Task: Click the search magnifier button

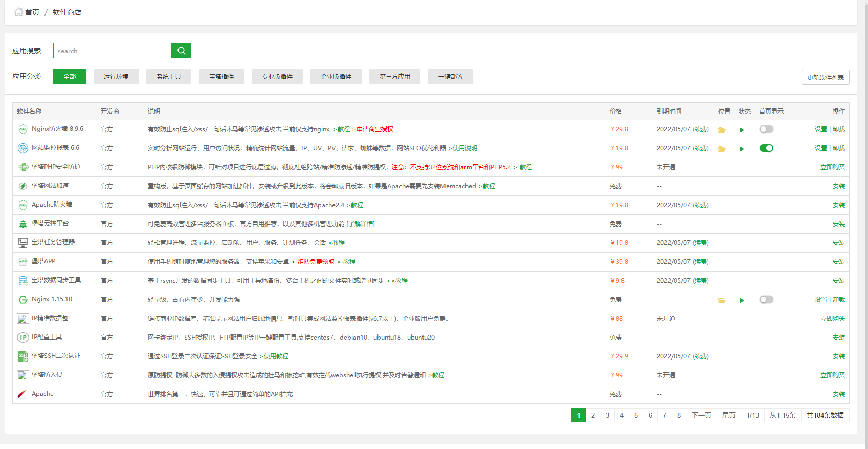Action: 181,51
